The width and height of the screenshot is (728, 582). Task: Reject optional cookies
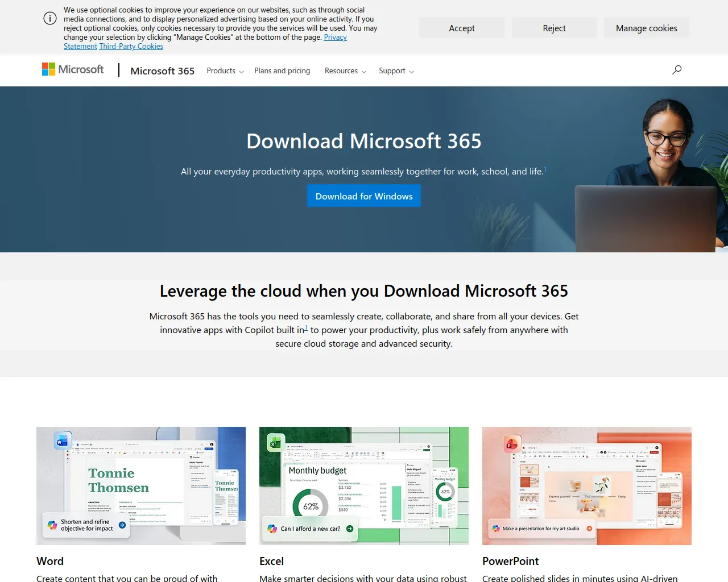click(x=555, y=28)
